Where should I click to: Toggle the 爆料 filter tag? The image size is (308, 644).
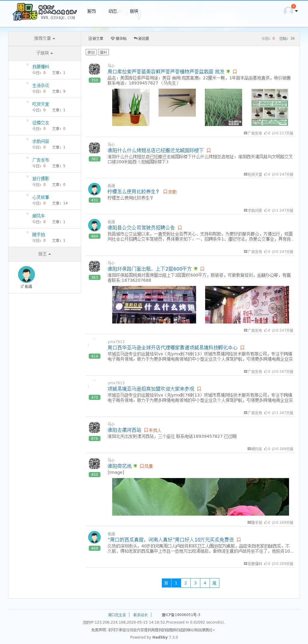click(103, 52)
